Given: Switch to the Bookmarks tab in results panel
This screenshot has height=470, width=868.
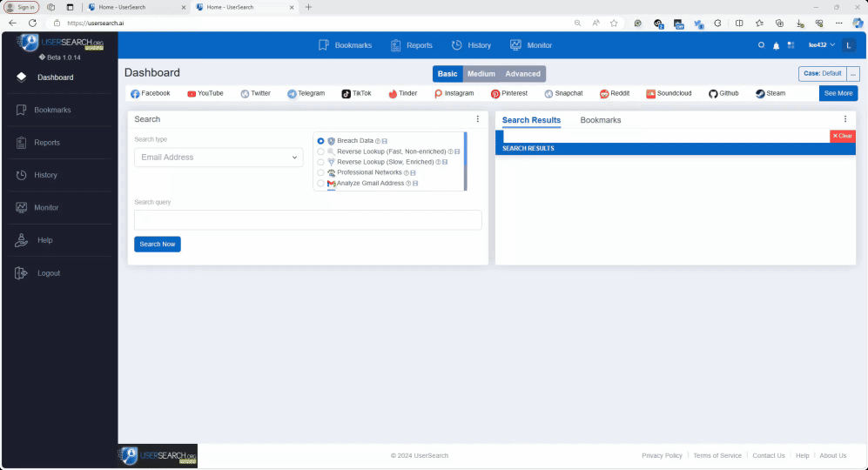Looking at the screenshot, I should (601, 120).
